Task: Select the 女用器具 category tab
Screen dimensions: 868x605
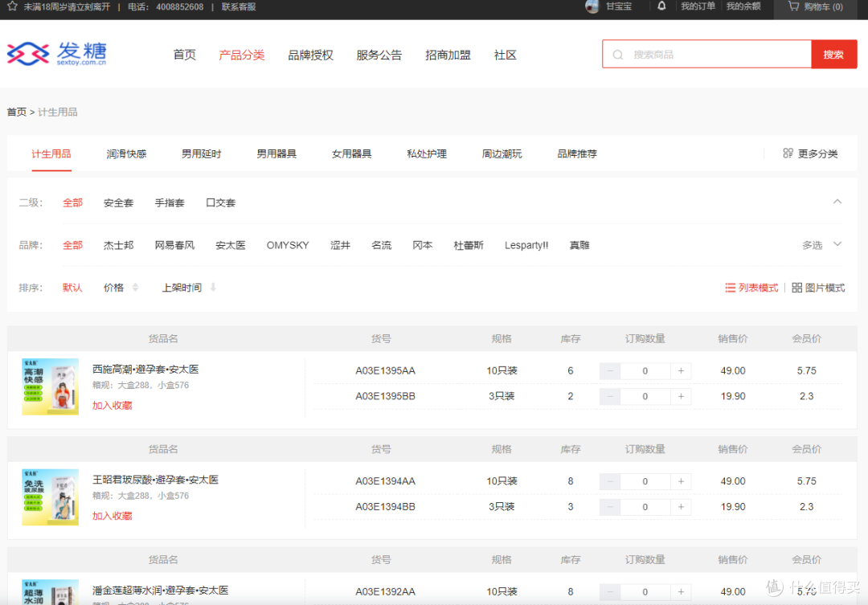Action: tap(351, 154)
